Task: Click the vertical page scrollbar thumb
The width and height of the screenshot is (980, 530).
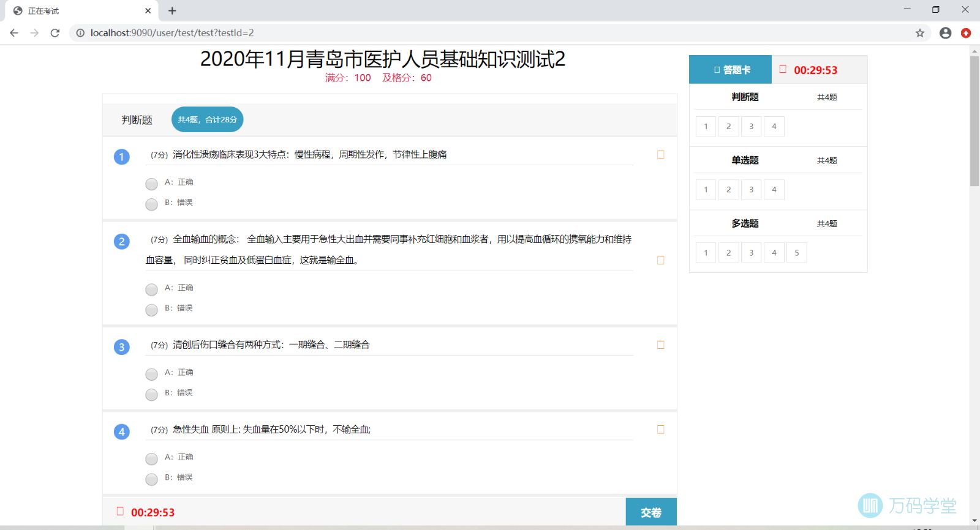Action: click(974, 121)
